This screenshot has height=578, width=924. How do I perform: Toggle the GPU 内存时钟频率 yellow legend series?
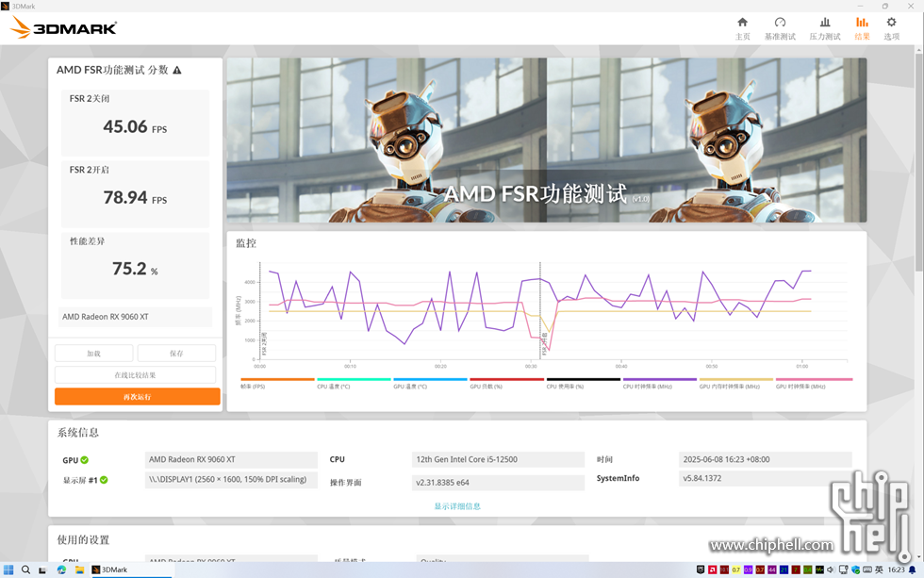736,383
